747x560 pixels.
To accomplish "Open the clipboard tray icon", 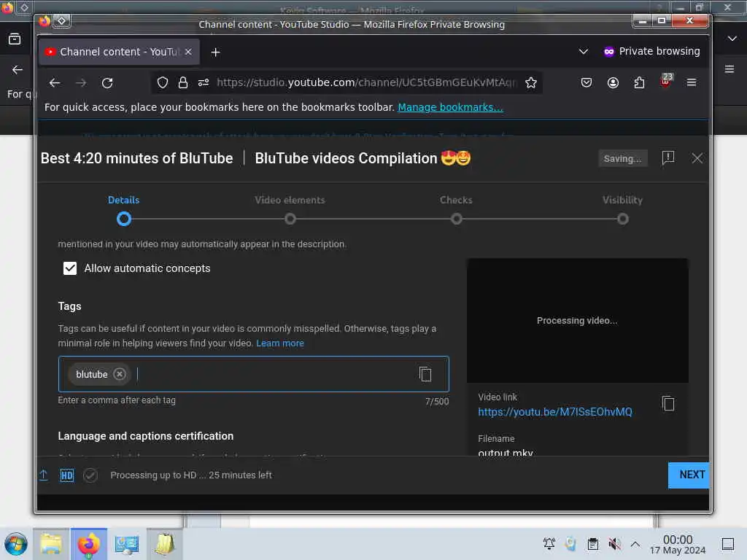I will click(592, 544).
